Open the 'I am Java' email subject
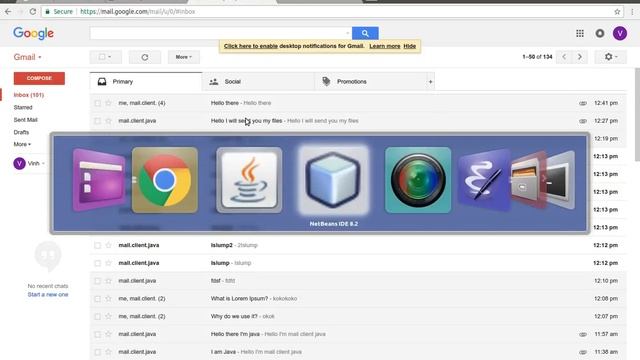 [x=223, y=352]
